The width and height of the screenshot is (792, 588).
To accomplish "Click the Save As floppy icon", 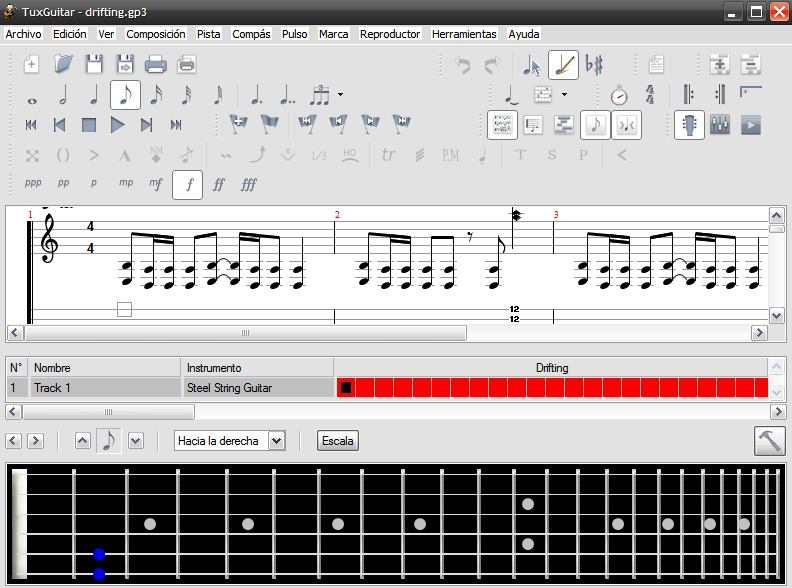I will 125,64.
